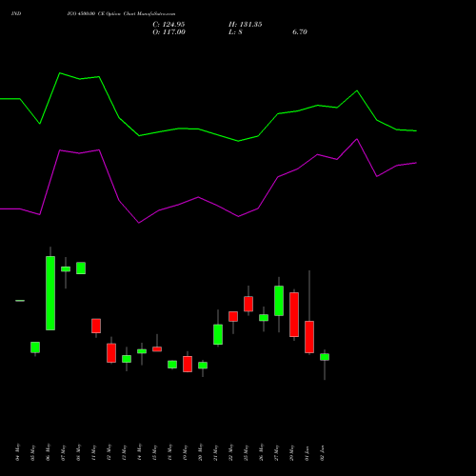
Task: Click the red candlestick for 25 May
Action: click(248, 304)
